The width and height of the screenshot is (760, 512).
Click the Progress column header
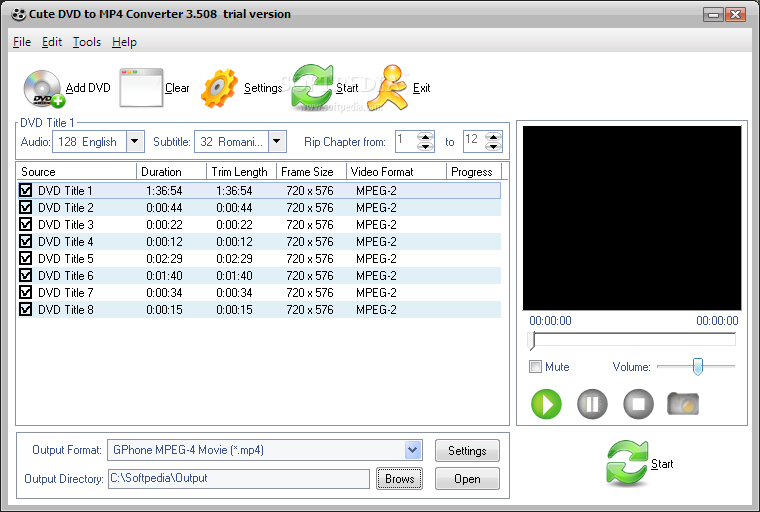[x=474, y=172]
